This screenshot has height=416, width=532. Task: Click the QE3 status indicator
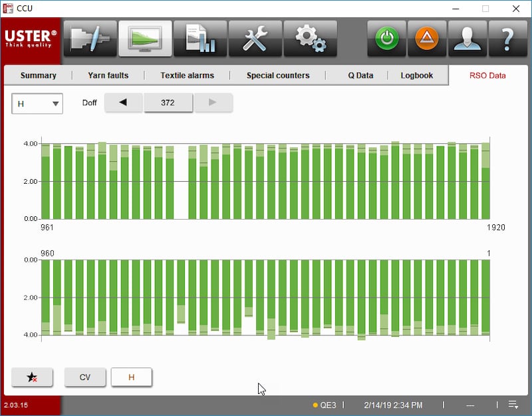325,405
